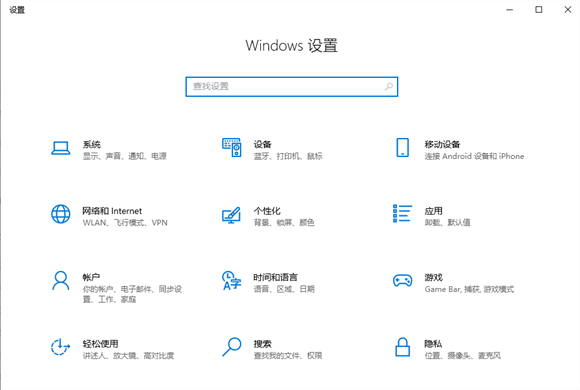Click the description 卸载、默认值

coord(448,222)
